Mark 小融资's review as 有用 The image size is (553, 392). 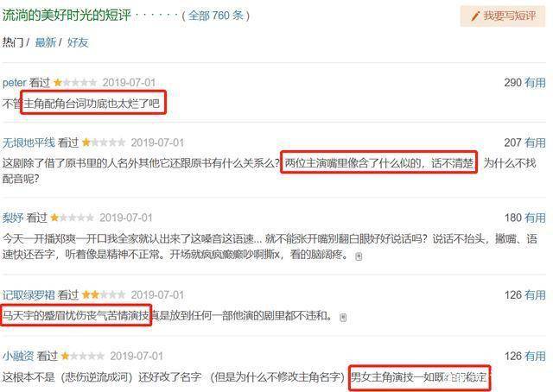535,356
